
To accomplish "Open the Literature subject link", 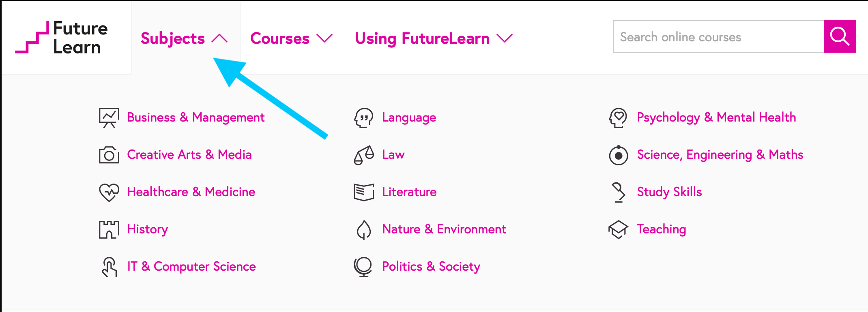I will [409, 192].
